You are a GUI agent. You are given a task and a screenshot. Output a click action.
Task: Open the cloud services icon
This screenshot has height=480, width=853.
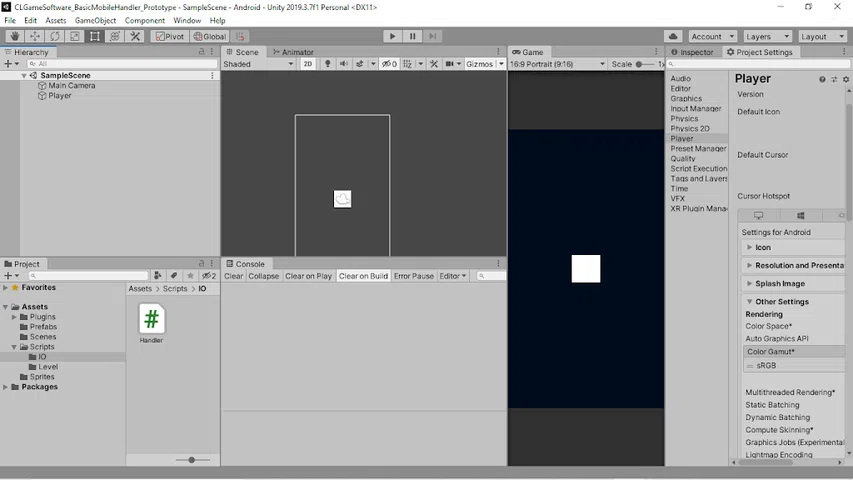pyautogui.click(x=673, y=36)
